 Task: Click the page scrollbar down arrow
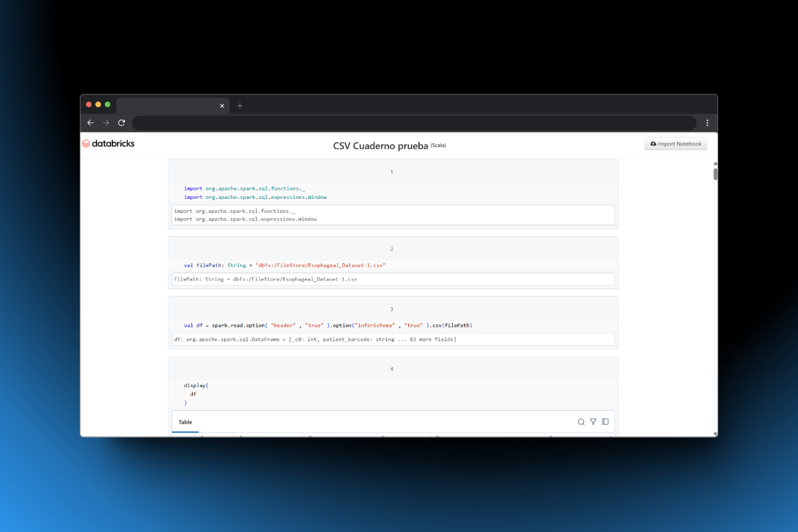pyautogui.click(x=716, y=434)
